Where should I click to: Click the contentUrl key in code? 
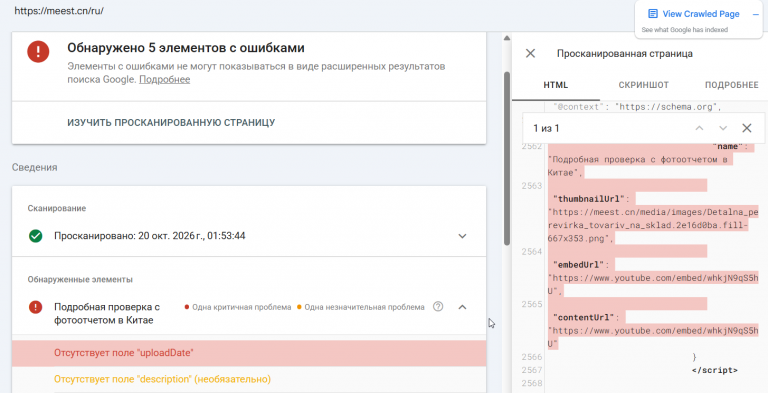coord(583,318)
